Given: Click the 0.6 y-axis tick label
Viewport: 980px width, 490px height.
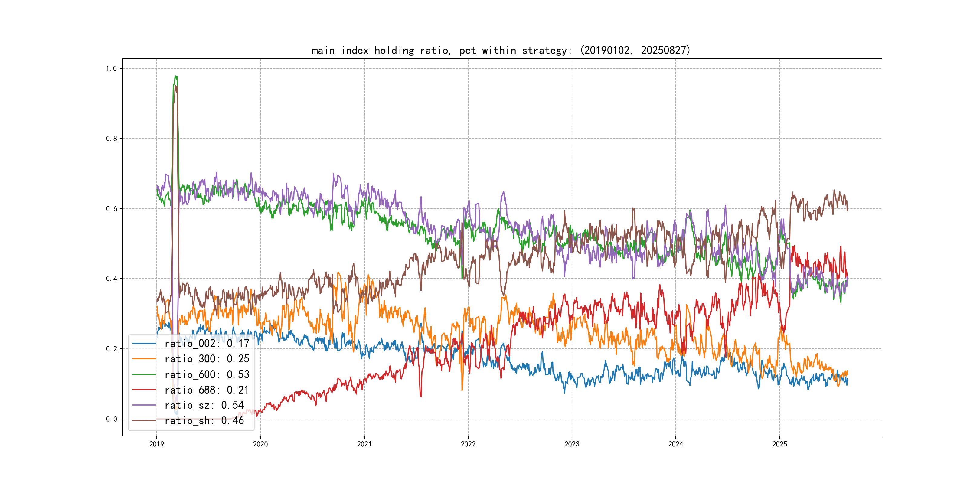Looking at the screenshot, I should 112,208.
